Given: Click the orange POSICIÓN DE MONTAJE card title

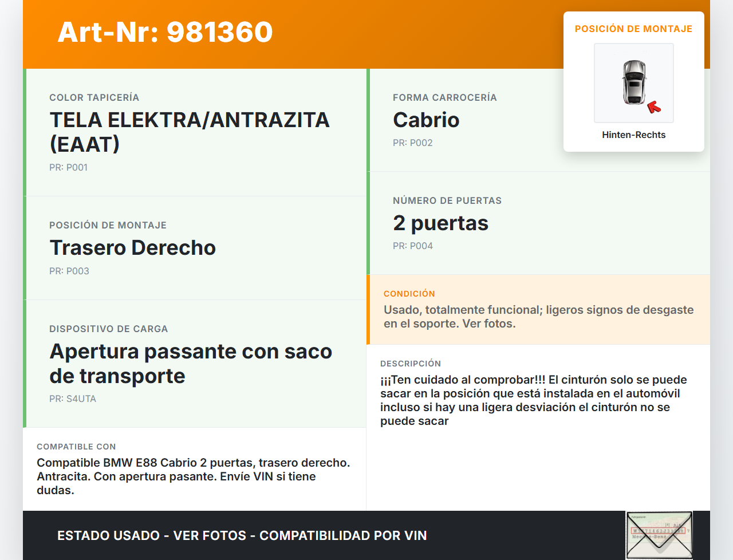Looking at the screenshot, I should click(633, 29).
